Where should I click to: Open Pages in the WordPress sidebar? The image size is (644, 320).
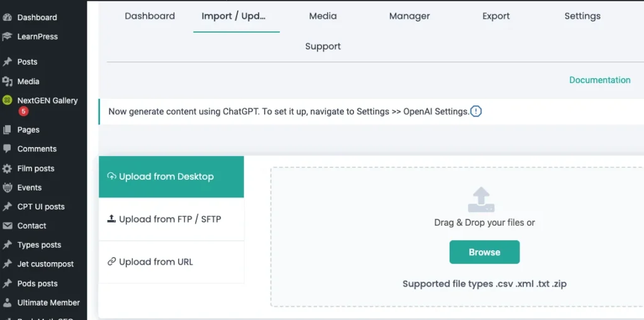coord(28,130)
